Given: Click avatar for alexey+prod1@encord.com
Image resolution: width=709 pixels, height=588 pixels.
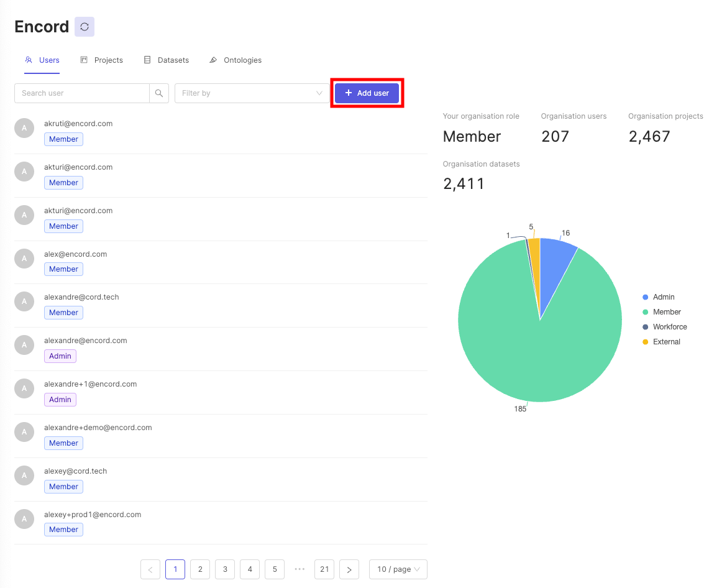Looking at the screenshot, I should pyautogui.click(x=24, y=519).
